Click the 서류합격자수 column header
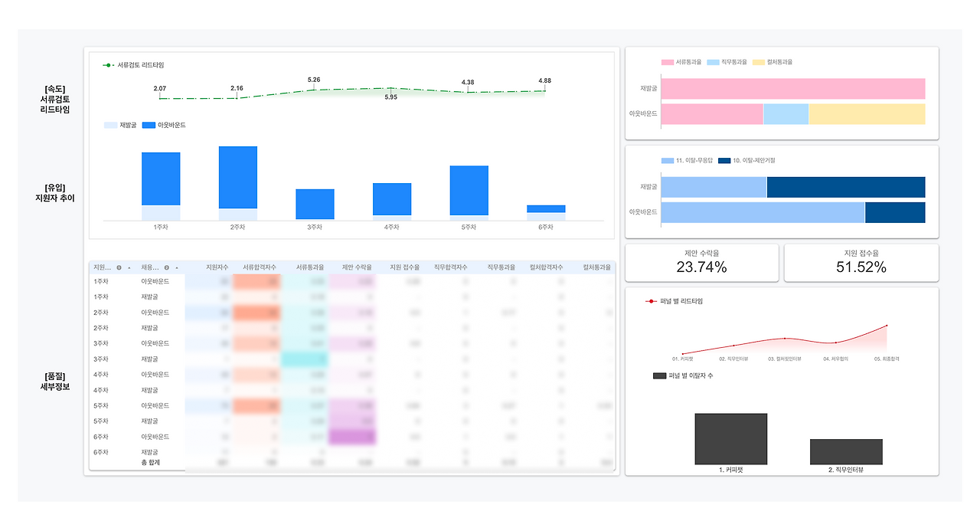The height and width of the screenshot is (531, 980). [x=260, y=267]
